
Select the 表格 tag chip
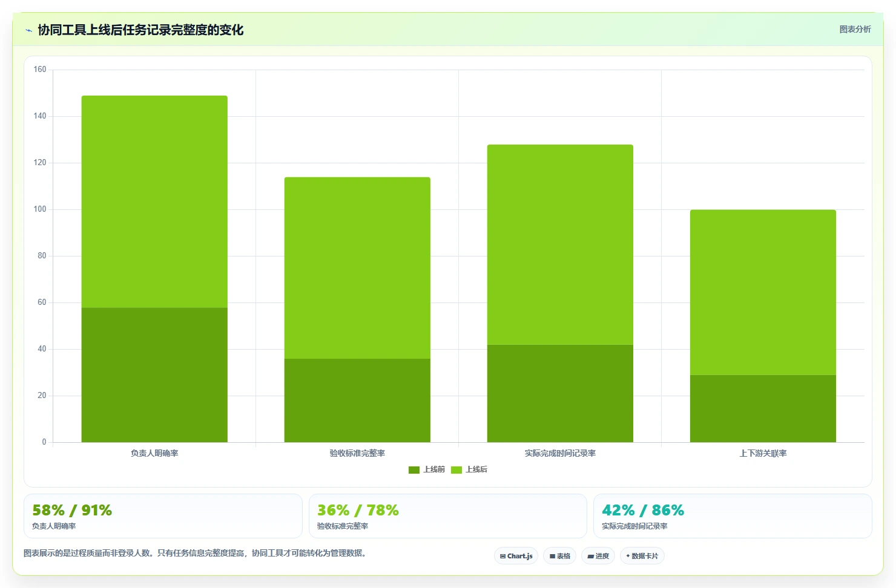coord(559,556)
